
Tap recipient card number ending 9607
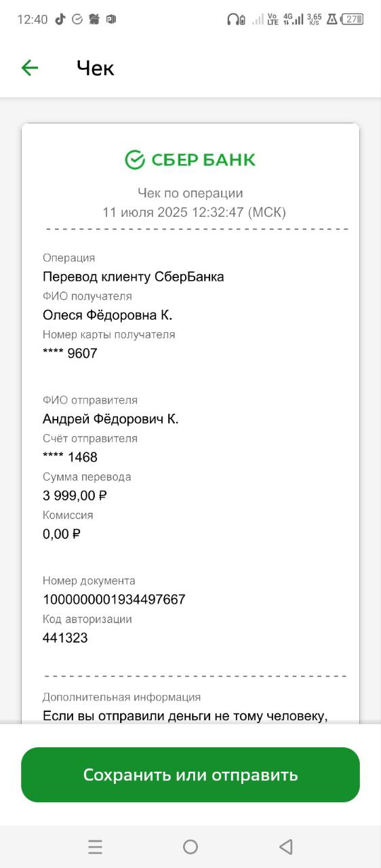click(x=70, y=353)
